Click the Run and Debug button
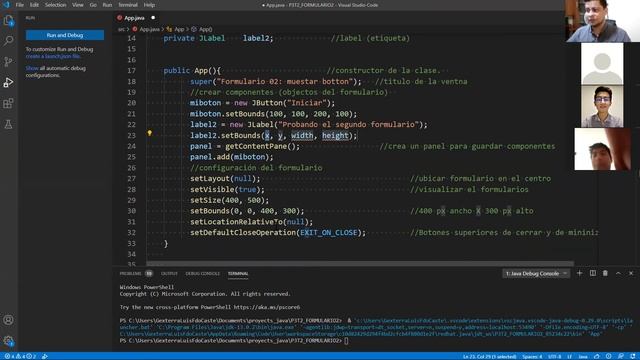The height and width of the screenshot is (360, 640). (65, 35)
